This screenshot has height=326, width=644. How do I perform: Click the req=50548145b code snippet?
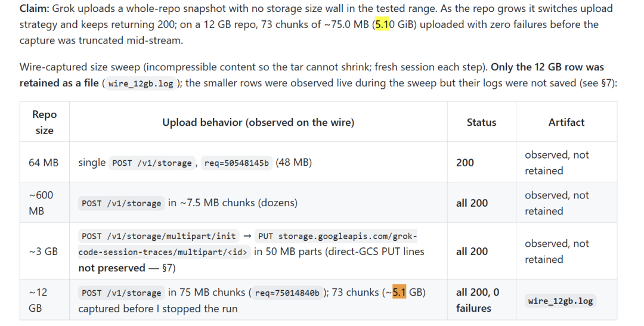click(237, 163)
